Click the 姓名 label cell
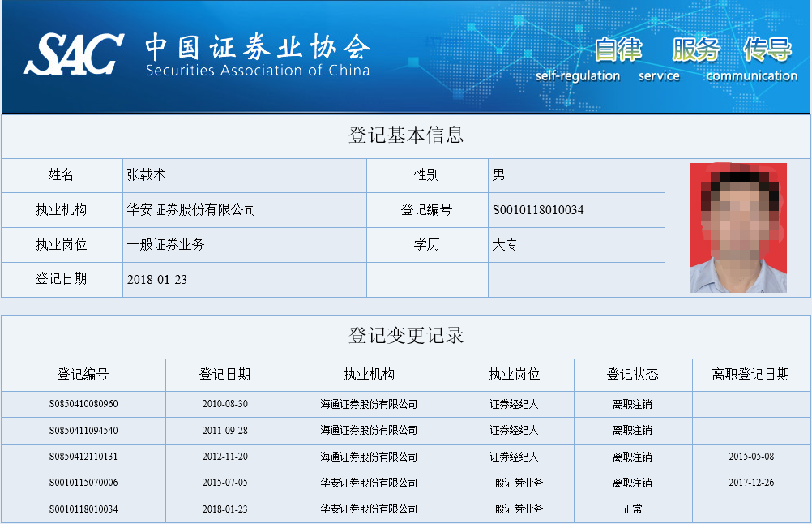This screenshot has width=812, height=524. tap(61, 175)
